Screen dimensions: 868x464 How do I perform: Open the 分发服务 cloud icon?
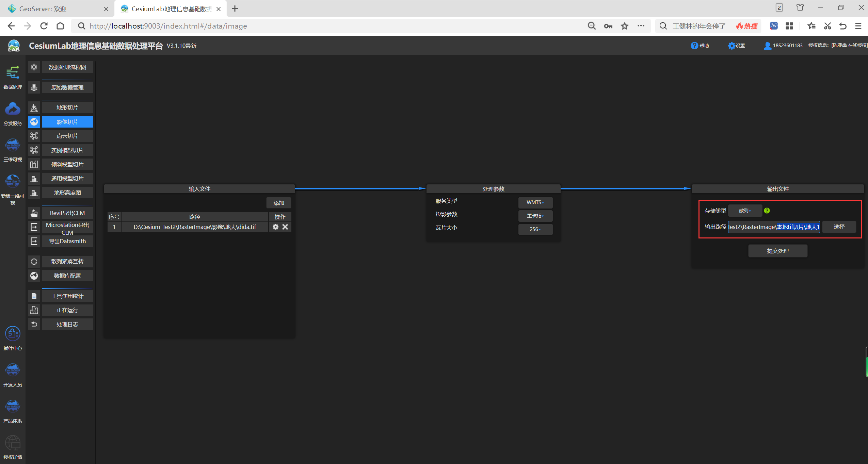tap(13, 109)
